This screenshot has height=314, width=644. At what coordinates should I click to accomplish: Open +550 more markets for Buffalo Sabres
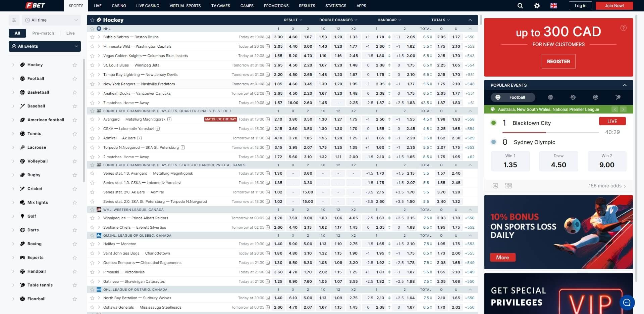pyautogui.click(x=470, y=37)
